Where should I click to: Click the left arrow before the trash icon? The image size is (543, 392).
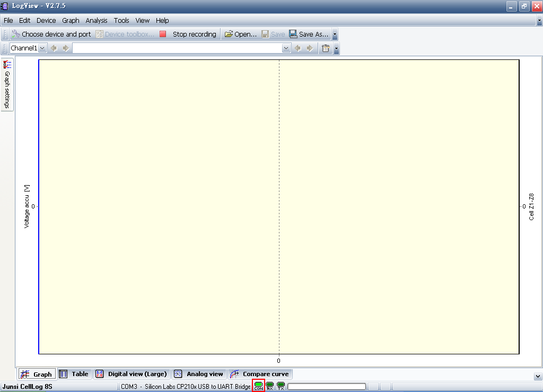297,48
